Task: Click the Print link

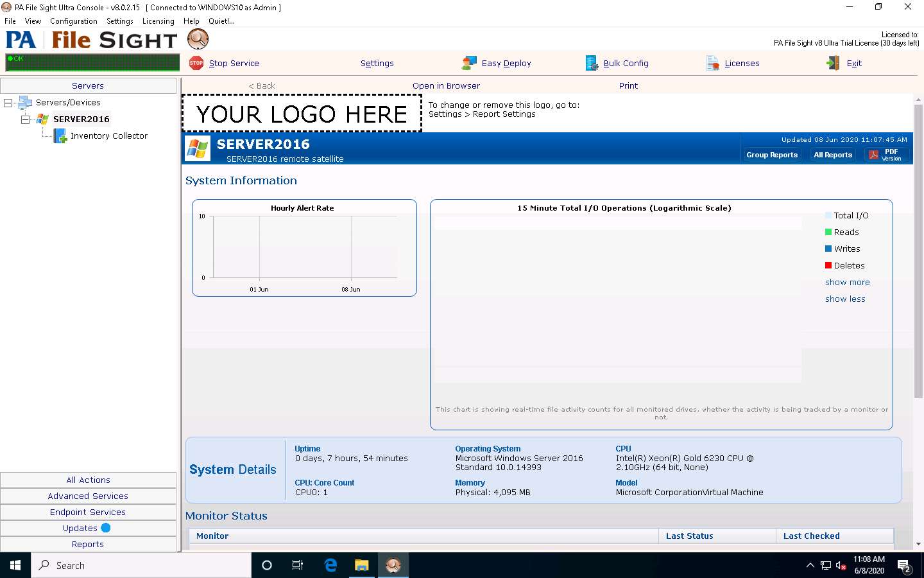Action: (x=628, y=85)
